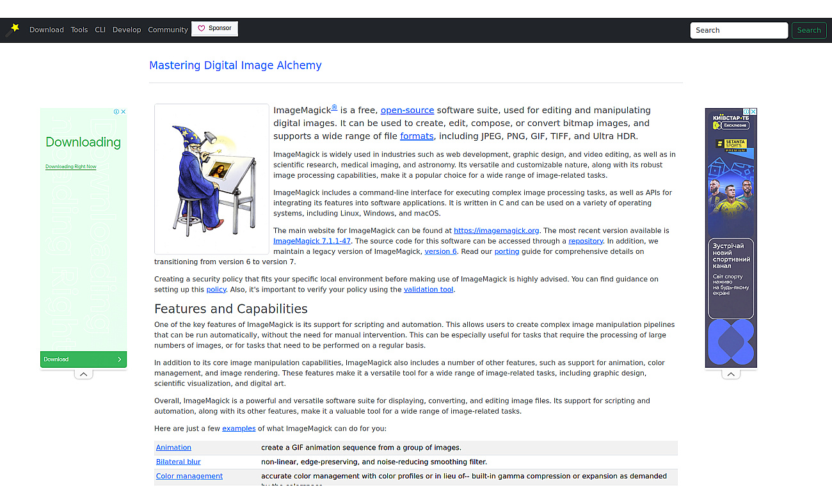Visit the https://imagemagick.org link
This screenshot has height=504, width=832.
(497, 231)
